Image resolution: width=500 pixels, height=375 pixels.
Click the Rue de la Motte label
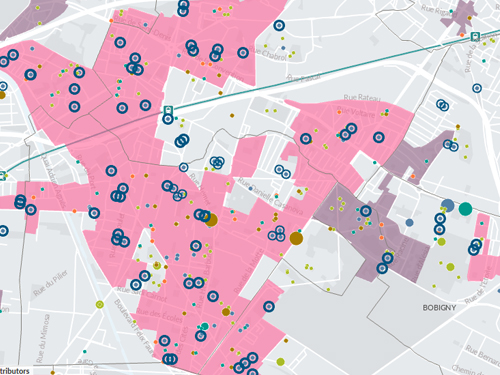pos(248,271)
